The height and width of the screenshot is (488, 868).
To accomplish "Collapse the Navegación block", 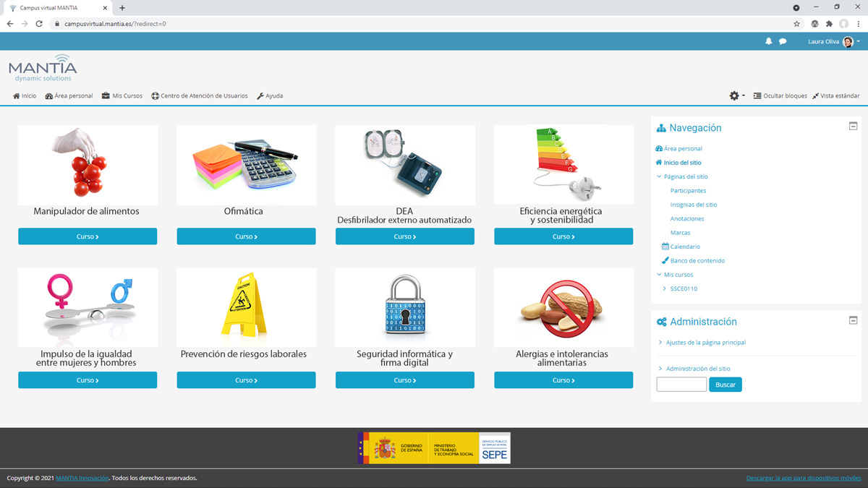I will pos(853,127).
